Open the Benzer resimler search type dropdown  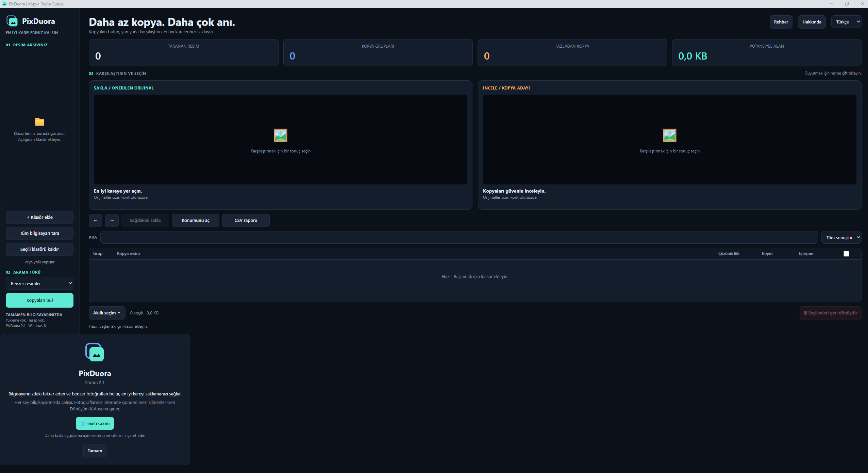(39, 283)
